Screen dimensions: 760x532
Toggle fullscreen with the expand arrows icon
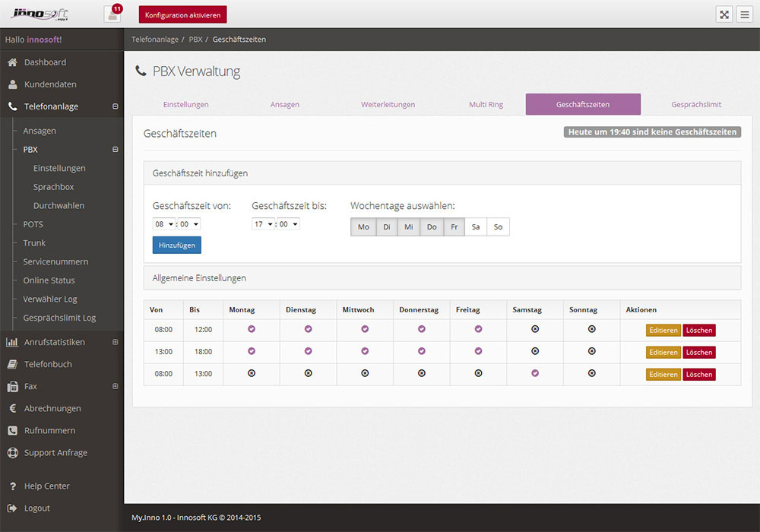tap(724, 14)
